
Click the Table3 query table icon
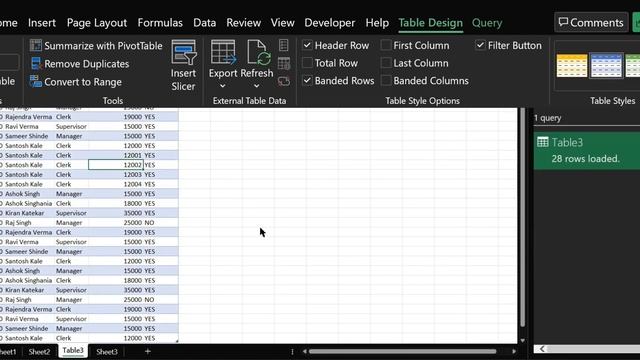(x=543, y=142)
